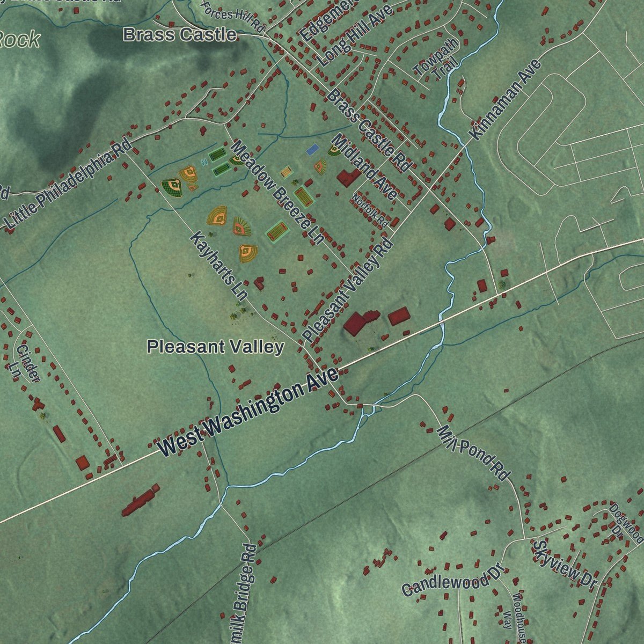Click the Forces Hill Rd label
The image size is (644, 644).
point(233,17)
